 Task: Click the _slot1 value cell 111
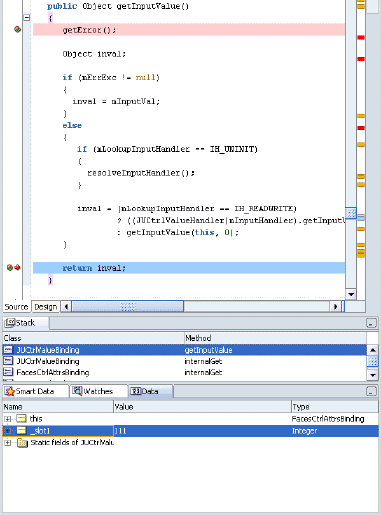[x=202, y=431]
